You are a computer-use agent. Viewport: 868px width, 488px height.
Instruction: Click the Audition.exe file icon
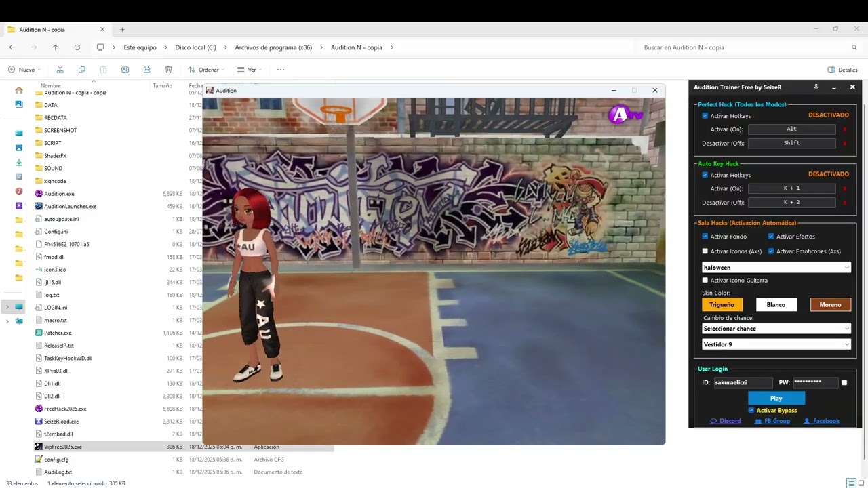39,194
